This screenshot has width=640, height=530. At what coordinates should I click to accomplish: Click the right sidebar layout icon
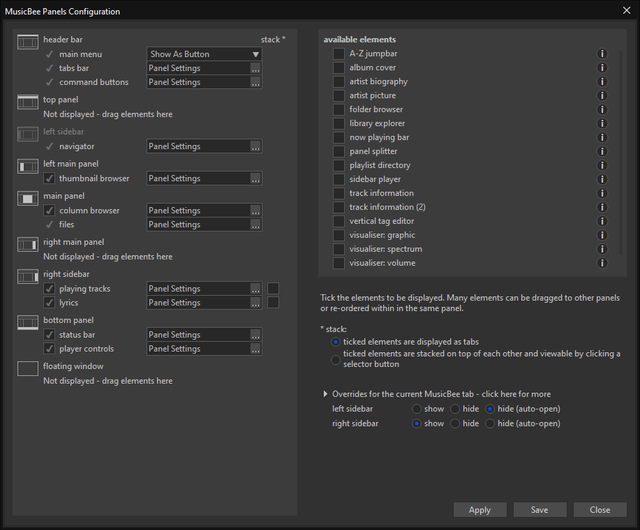click(28, 276)
